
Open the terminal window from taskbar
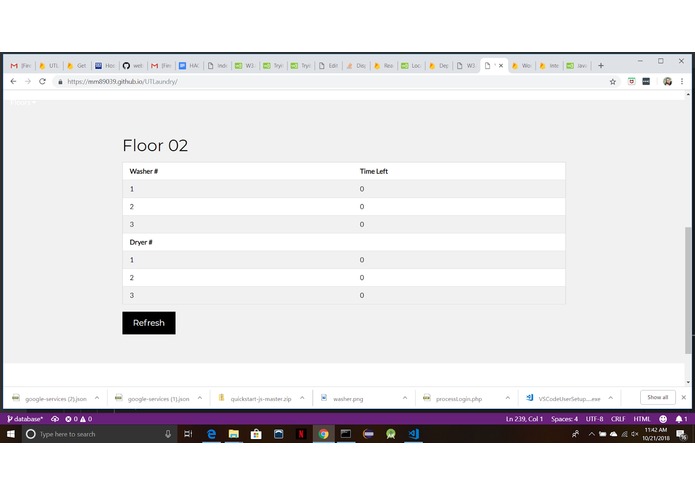[346, 434]
